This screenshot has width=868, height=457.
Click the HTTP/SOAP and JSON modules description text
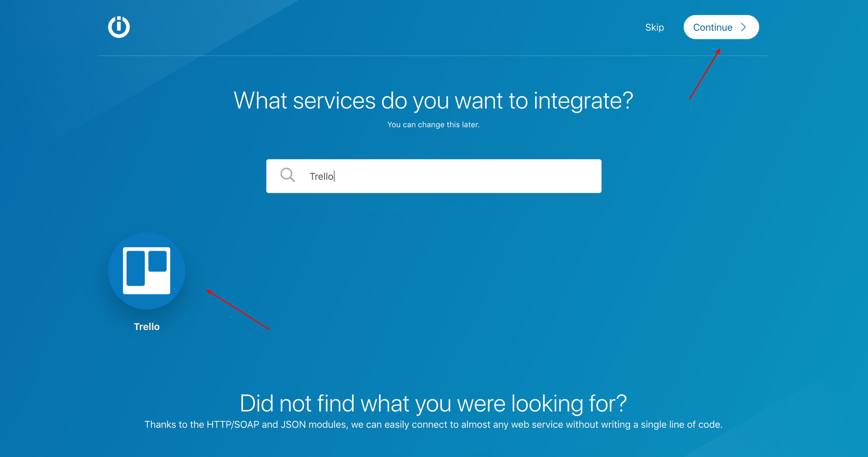tap(434, 424)
